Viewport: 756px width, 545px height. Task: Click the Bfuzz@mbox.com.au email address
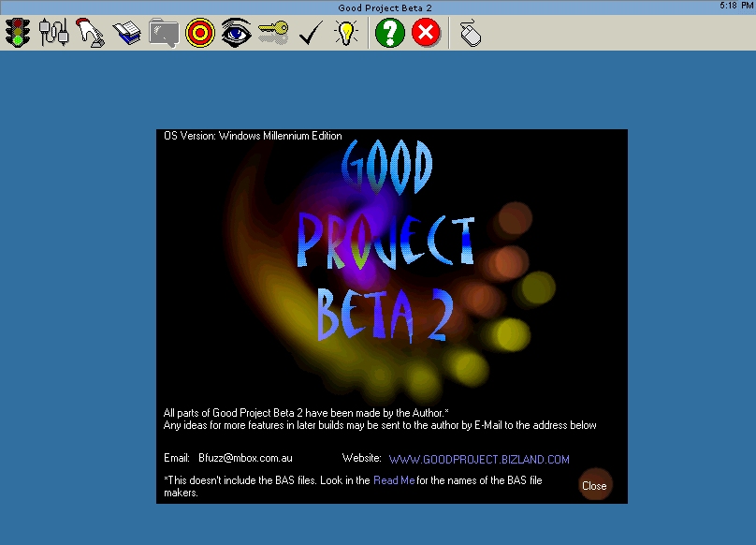click(245, 459)
